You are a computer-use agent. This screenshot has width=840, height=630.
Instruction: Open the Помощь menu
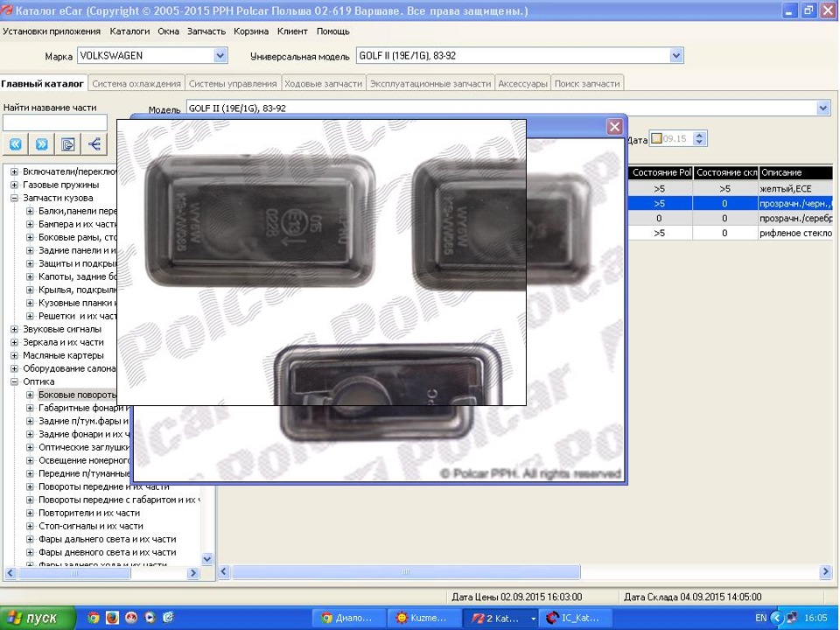click(332, 31)
